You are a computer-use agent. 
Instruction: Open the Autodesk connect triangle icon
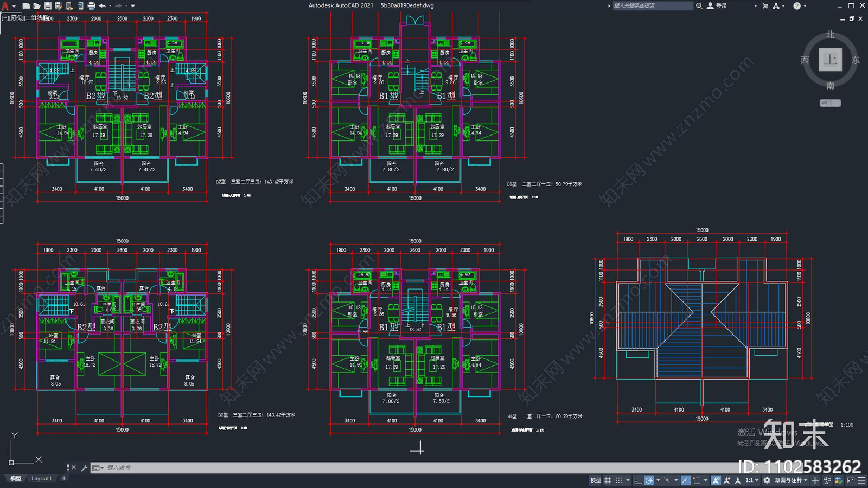776,5
